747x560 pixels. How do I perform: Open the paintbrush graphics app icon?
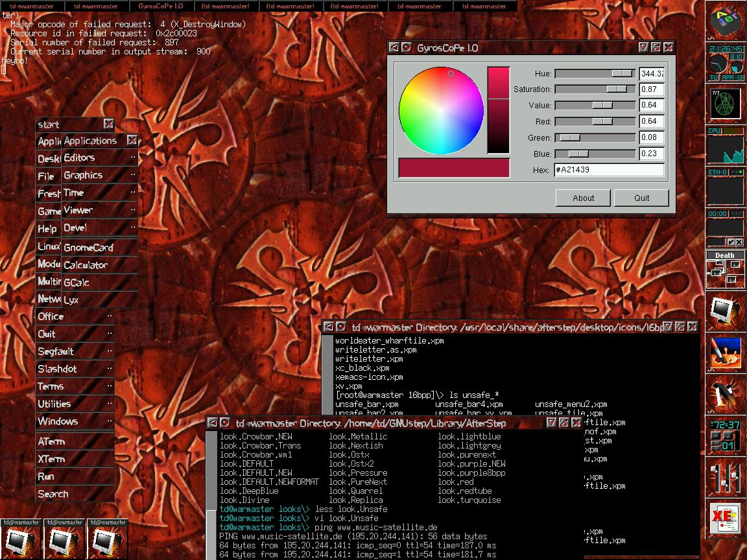[x=725, y=353]
